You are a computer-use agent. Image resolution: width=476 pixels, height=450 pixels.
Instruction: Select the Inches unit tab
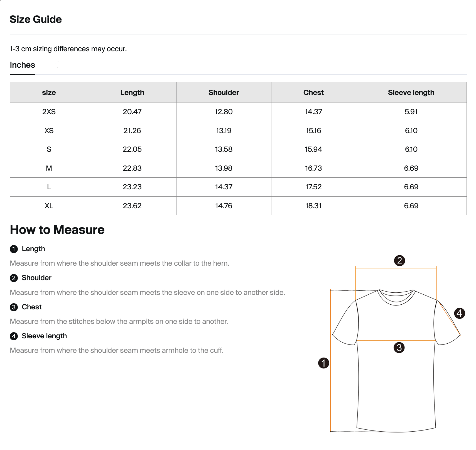pyautogui.click(x=22, y=65)
